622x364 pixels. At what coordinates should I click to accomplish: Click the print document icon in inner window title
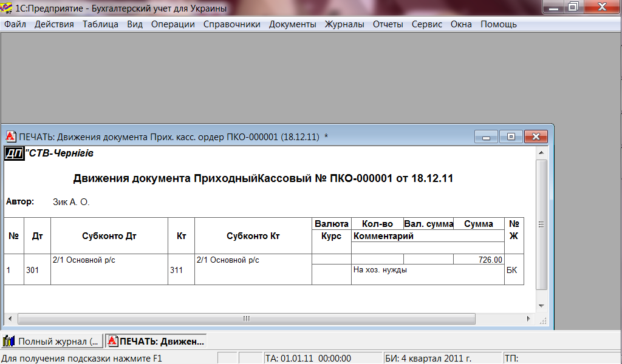(11, 136)
